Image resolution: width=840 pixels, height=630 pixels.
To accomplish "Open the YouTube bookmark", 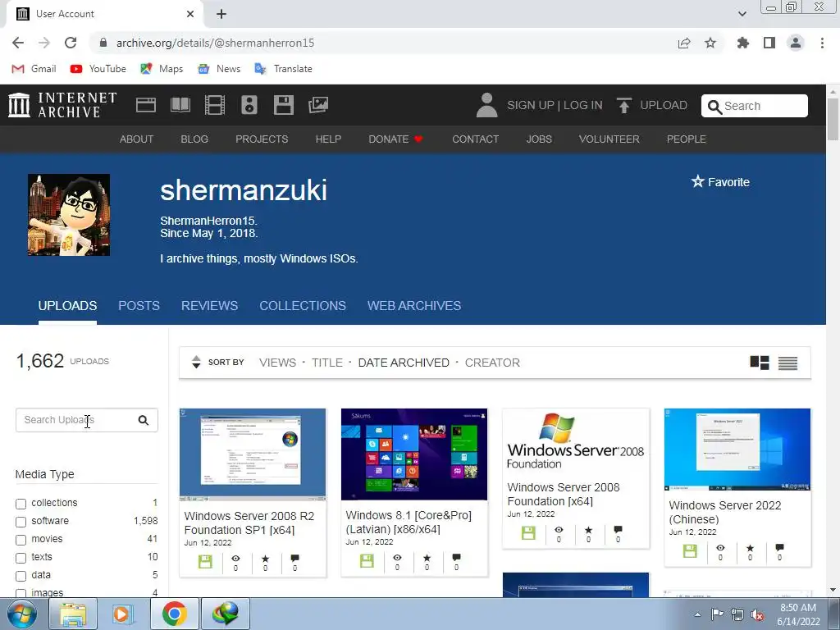I will [98, 69].
